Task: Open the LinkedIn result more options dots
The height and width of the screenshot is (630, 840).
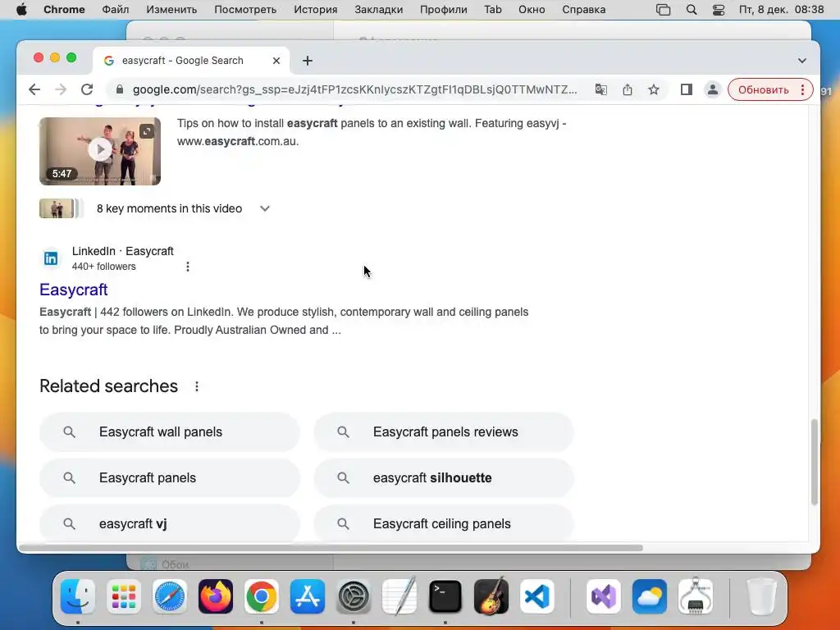Action: 188,267
